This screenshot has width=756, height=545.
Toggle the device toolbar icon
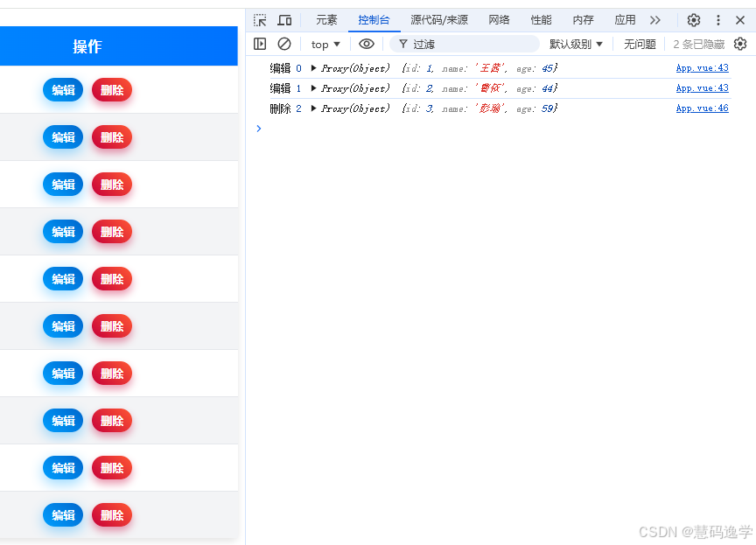coord(284,20)
